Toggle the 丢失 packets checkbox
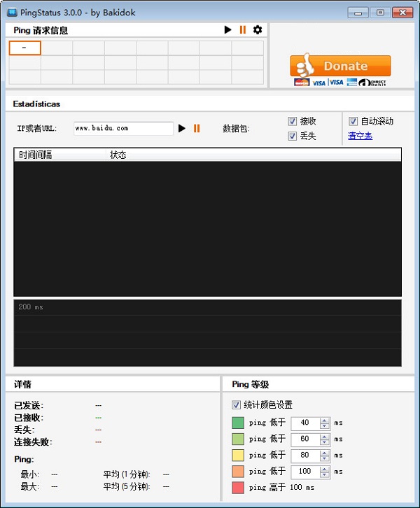 pos(293,136)
